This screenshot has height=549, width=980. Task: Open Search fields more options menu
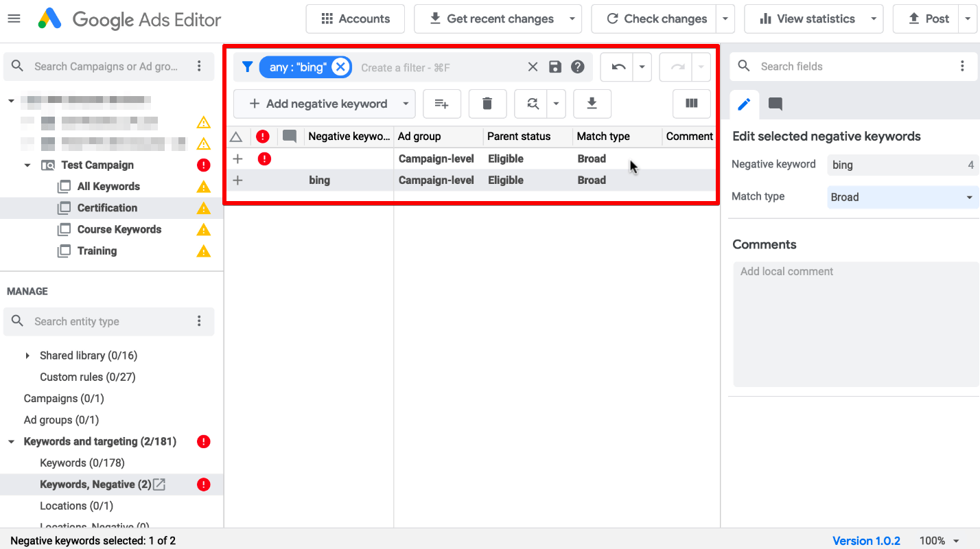tap(962, 67)
